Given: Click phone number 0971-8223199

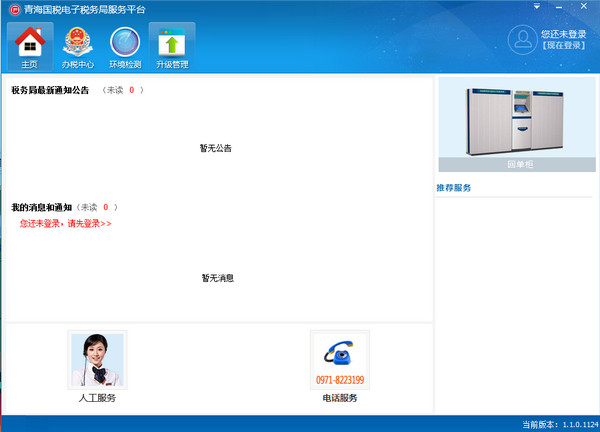Looking at the screenshot, I should pyautogui.click(x=339, y=380).
